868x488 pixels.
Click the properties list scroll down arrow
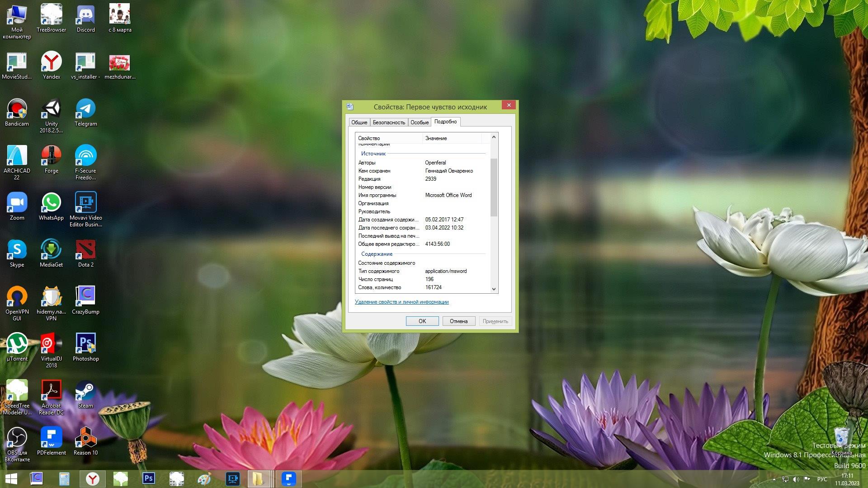tap(494, 289)
